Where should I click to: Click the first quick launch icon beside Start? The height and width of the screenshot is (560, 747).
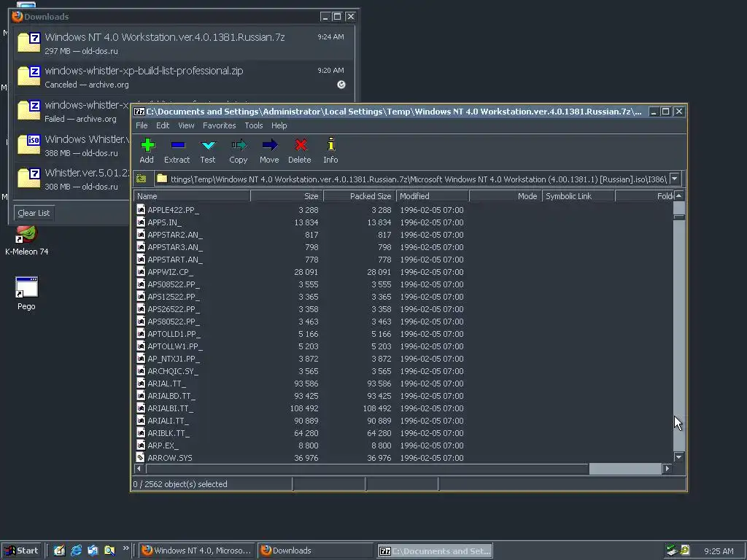click(x=59, y=551)
